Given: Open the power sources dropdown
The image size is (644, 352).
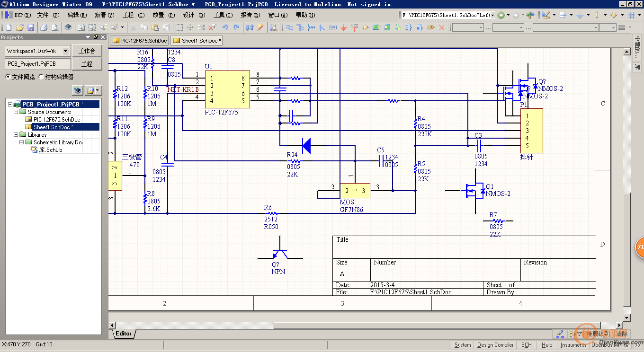Looking at the screenshot, I should click(x=588, y=15).
